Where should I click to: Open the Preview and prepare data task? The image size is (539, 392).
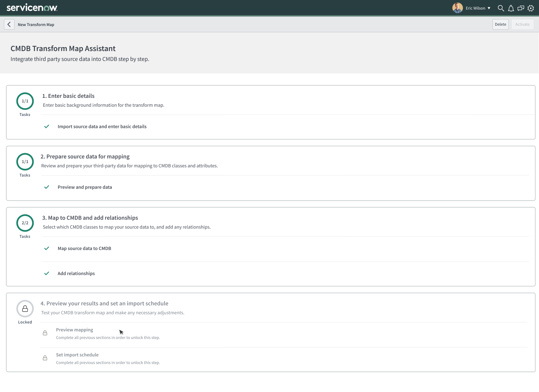point(85,187)
